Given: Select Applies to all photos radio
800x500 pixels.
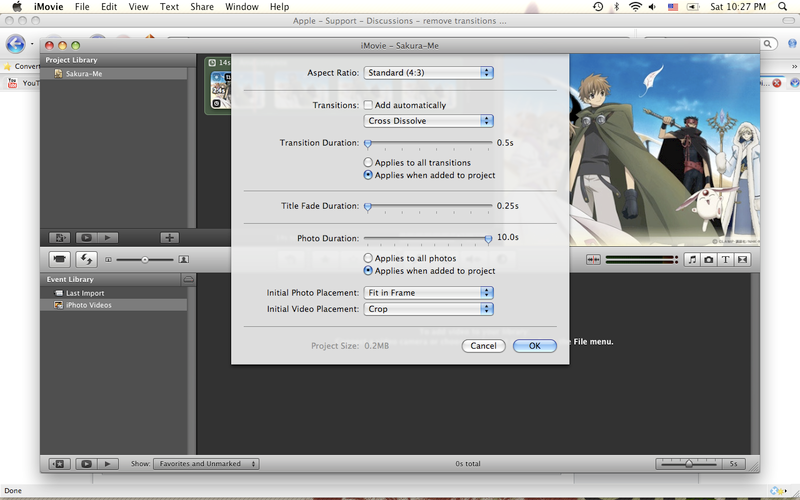Looking at the screenshot, I should pos(368,258).
